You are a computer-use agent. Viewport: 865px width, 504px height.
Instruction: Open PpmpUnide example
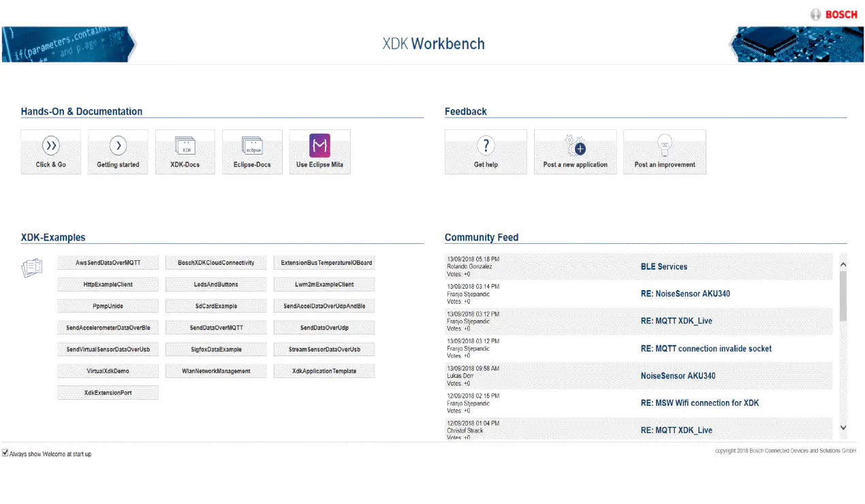click(x=108, y=306)
